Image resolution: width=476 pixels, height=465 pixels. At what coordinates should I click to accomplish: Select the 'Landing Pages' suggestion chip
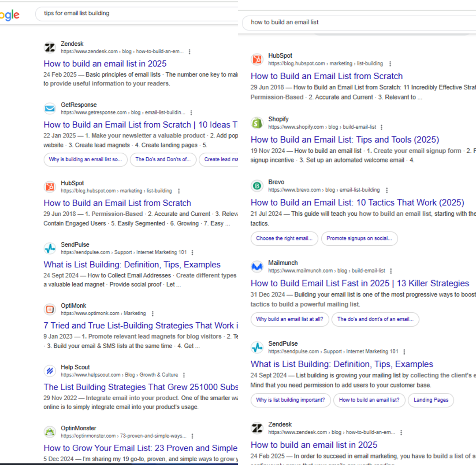click(x=431, y=400)
